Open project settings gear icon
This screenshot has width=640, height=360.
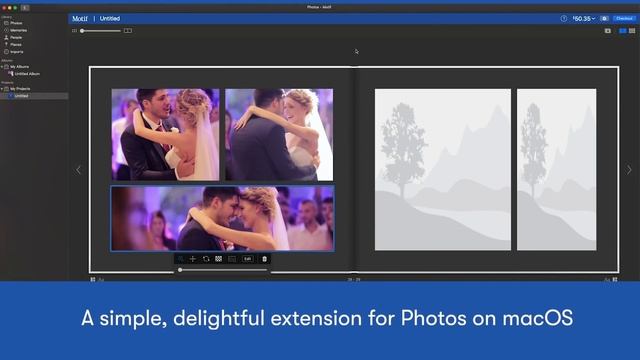pos(604,18)
